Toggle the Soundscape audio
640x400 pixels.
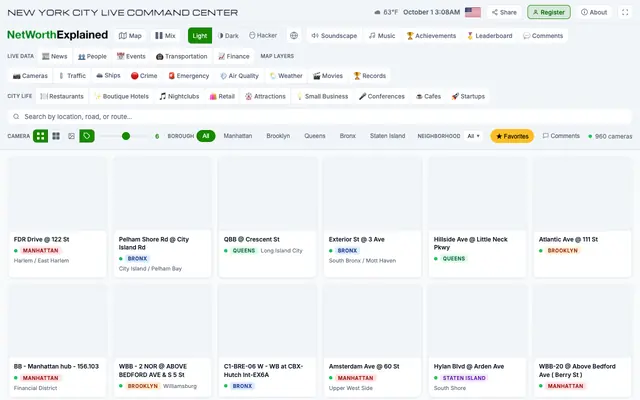pos(334,36)
